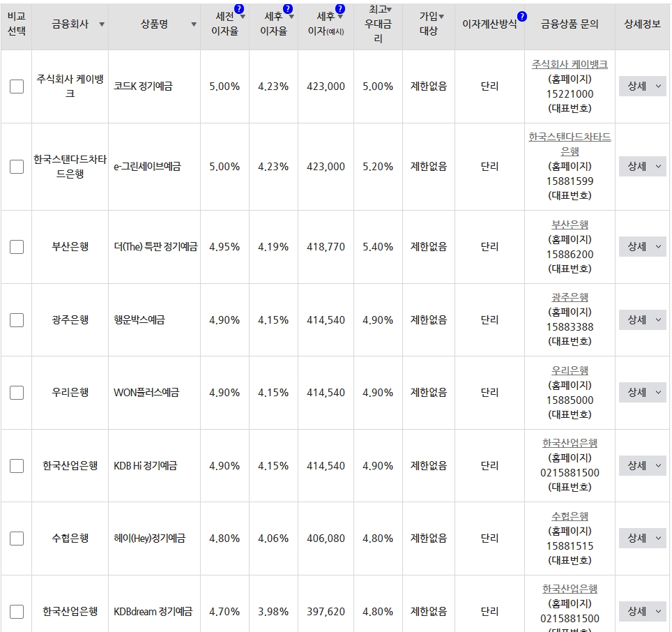The width and height of the screenshot is (672, 632).
Task: Check compare box for WON플러스예금
Action: (17, 392)
